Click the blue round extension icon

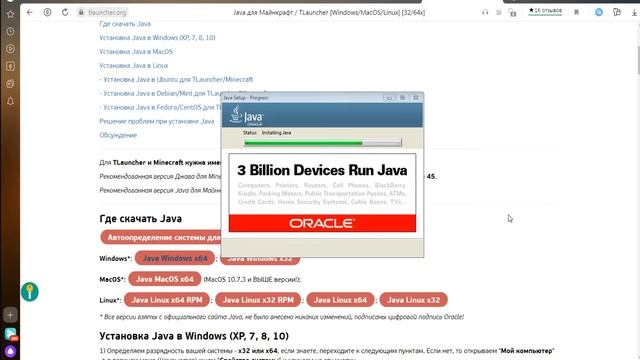click(x=599, y=12)
